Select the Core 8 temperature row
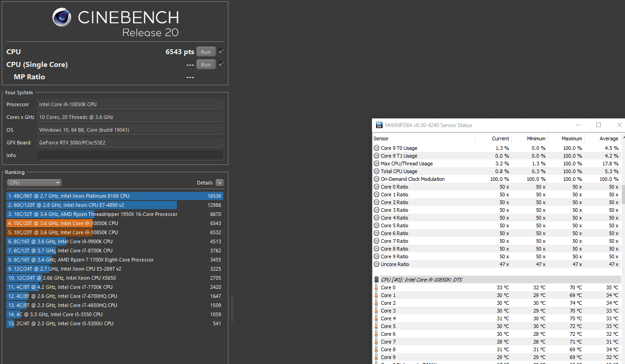The width and height of the screenshot is (625, 364). pyautogui.click(x=496, y=349)
